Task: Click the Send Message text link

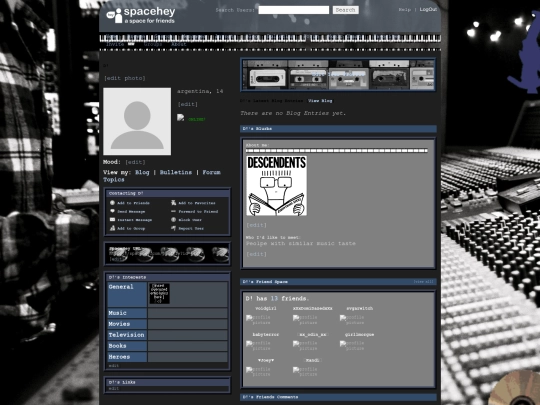Action: tap(131, 211)
